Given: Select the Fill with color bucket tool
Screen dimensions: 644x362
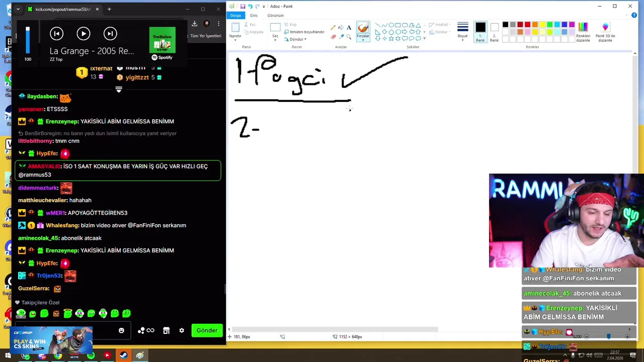Looking at the screenshot, I should [341, 28].
